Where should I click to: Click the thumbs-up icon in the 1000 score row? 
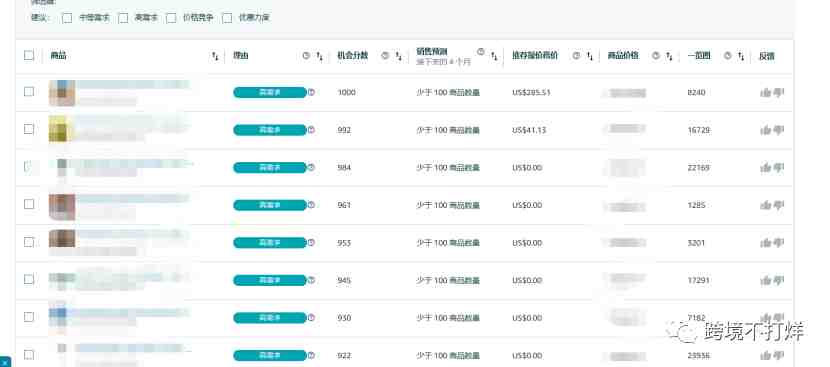(765, 93)
